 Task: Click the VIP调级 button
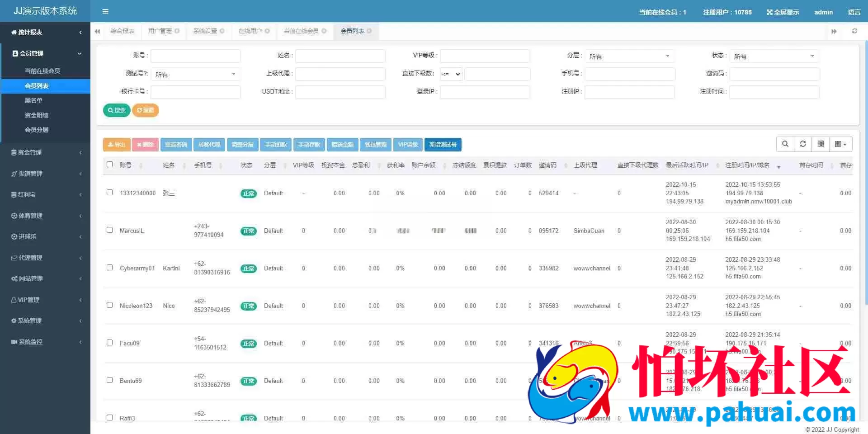[x=408, y=145]
